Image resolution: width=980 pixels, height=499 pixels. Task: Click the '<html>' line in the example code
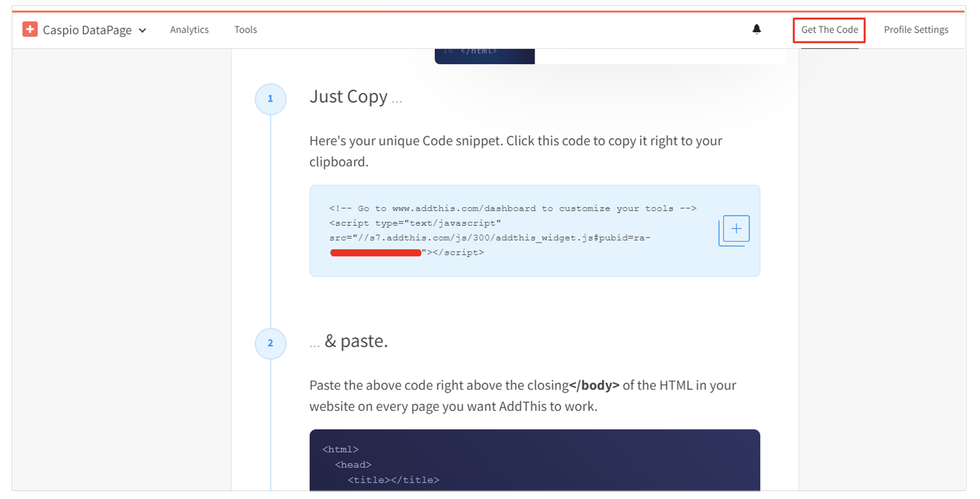coord(340,449)
